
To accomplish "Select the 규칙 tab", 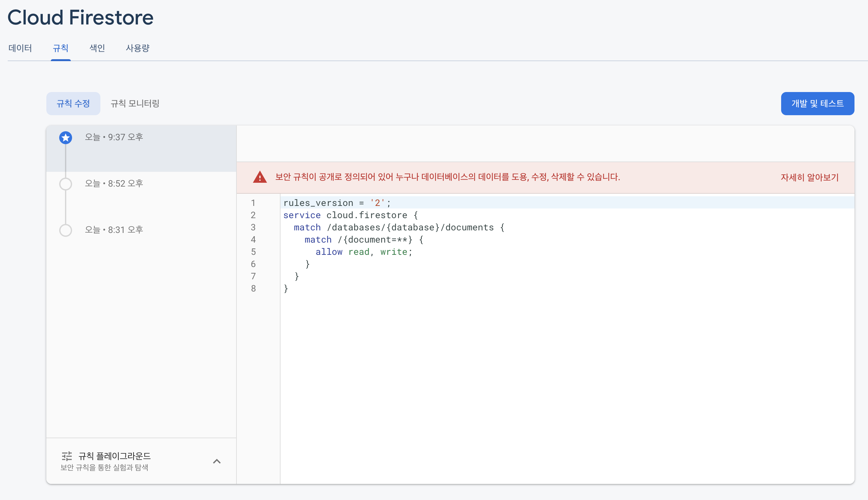I will [61, 48].
